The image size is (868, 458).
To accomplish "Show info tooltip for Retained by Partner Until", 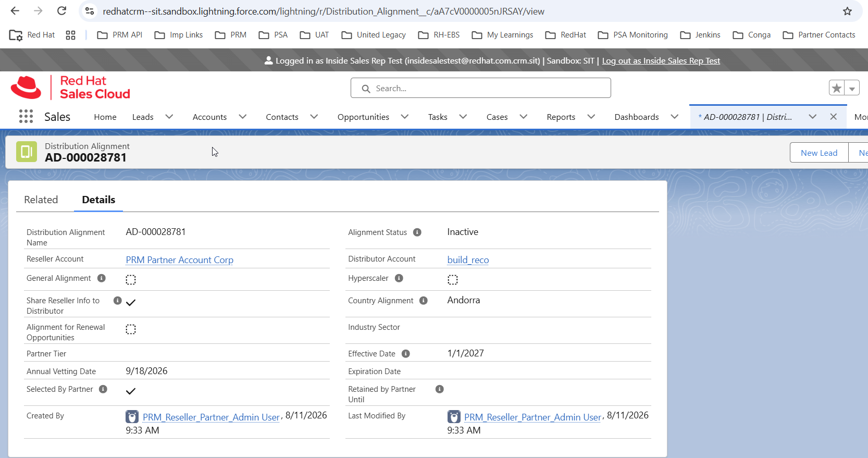I will [440, 389].
